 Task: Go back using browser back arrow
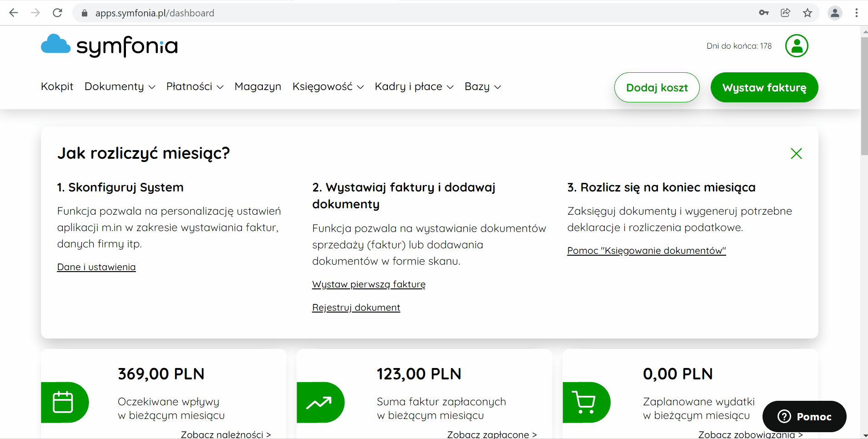point(14,13)
